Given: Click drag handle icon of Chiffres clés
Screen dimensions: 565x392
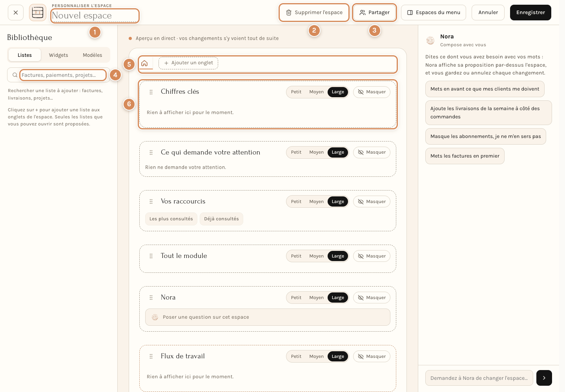Looking at the screenshot, I should 151,92.
